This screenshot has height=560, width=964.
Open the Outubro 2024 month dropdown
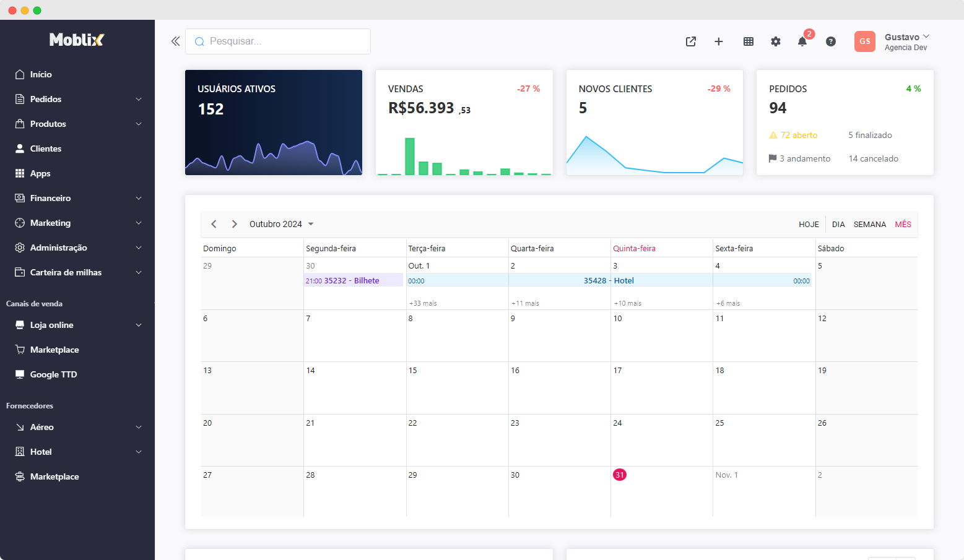282,224
